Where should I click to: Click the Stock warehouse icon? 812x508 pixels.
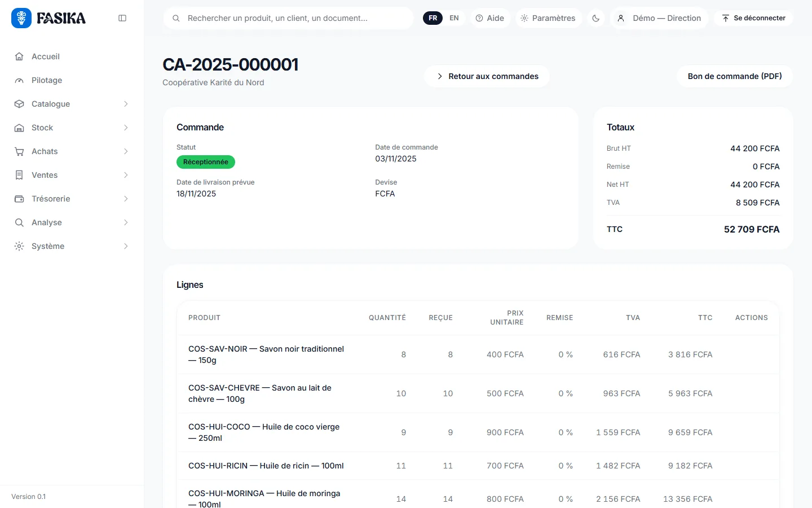[19, 128]
